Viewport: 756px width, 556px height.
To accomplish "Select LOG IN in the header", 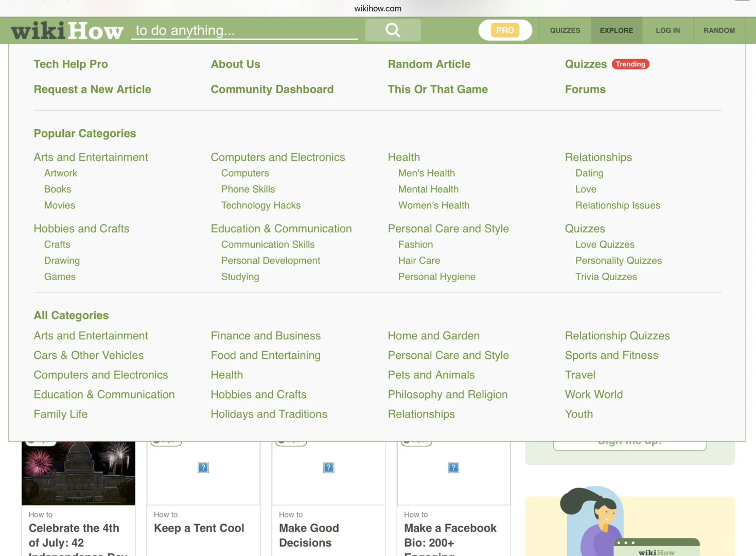I will [x=667, y=30].
